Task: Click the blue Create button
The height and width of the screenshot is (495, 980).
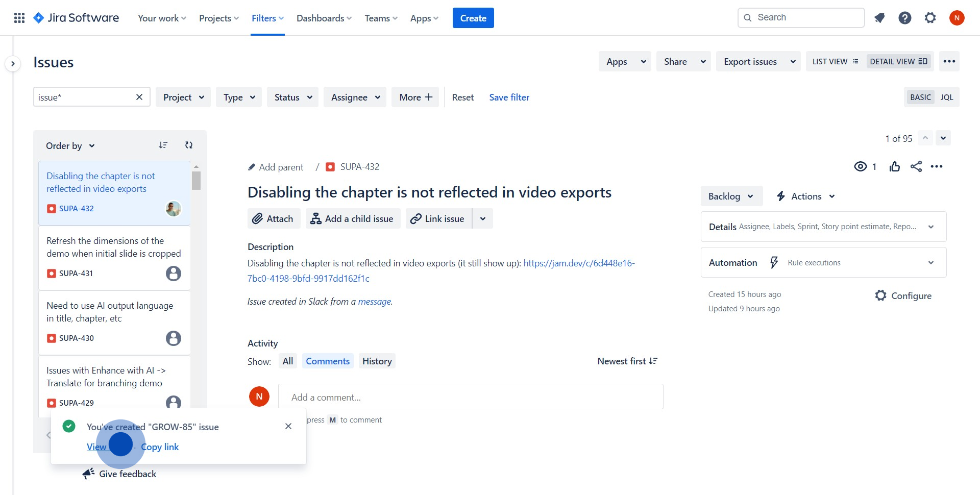Action: [473, 18]
